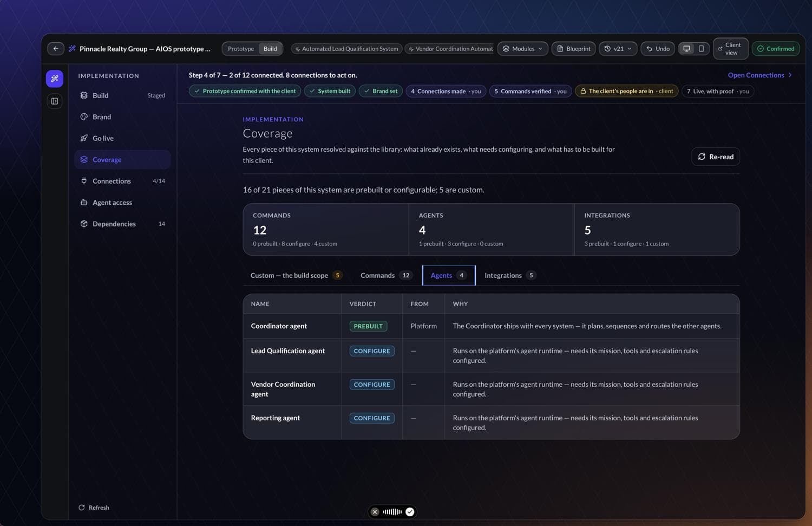Click the Client view external icon
812x526 pixels.
pyautogui.click(x=720, y=49)
